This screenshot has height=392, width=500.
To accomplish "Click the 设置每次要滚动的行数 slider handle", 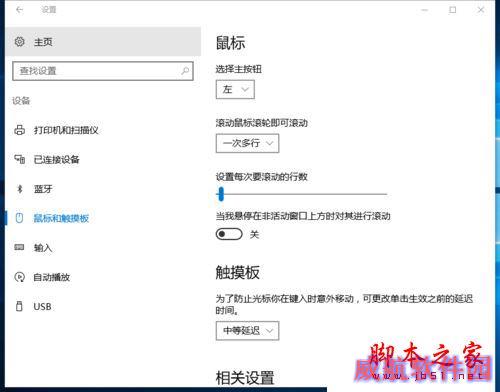I will [221, 194].
